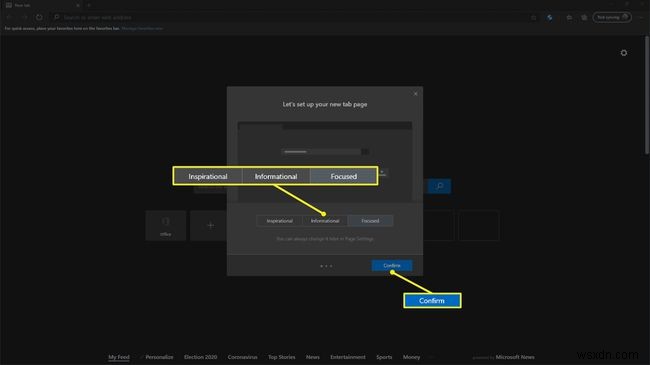Click the favorites star in address bar

pos(534,17)
